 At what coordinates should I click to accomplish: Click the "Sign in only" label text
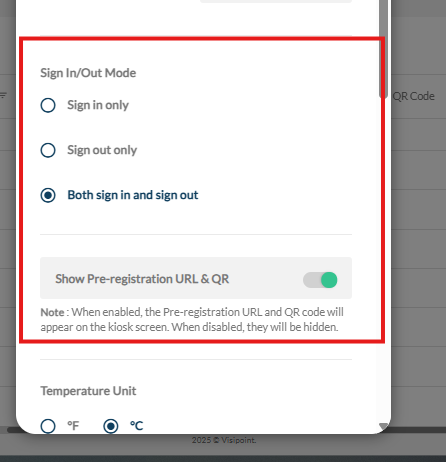point(98,105)
